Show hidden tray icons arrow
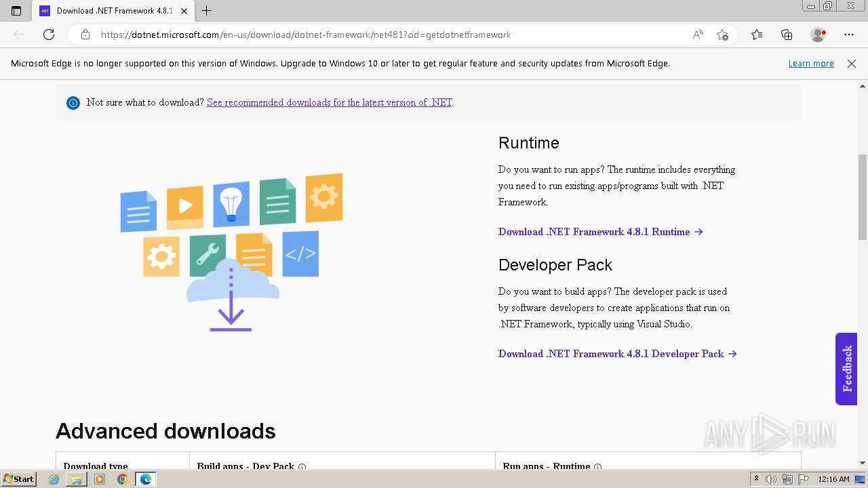 [x=756, y=479]
